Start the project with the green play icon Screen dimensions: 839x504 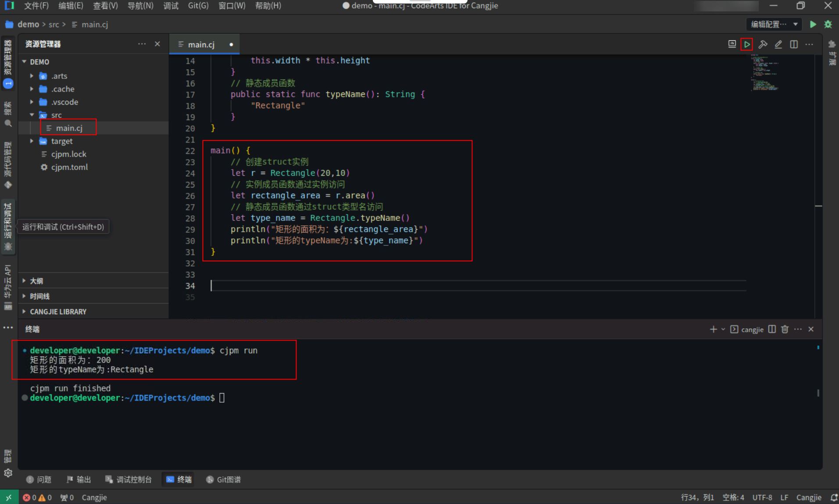point(813,25)
